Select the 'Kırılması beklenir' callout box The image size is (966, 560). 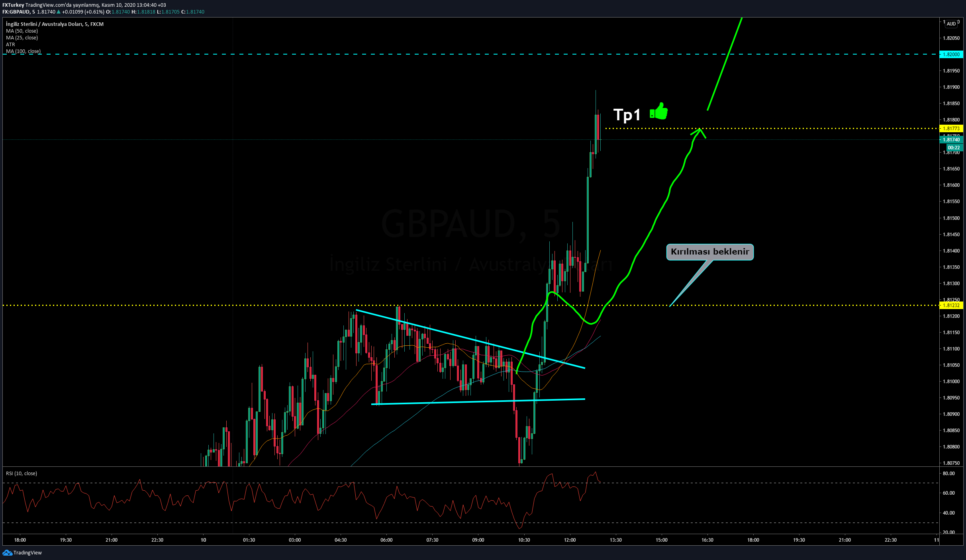710,252
